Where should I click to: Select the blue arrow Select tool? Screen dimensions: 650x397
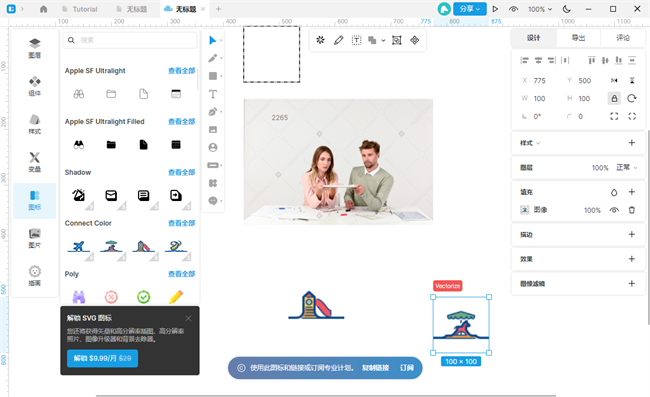(212, 40)
